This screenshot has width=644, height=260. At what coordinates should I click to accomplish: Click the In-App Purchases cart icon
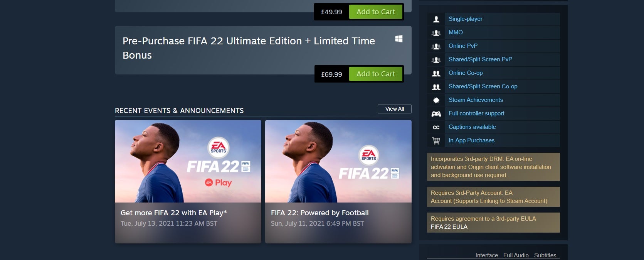pos(436,141)
